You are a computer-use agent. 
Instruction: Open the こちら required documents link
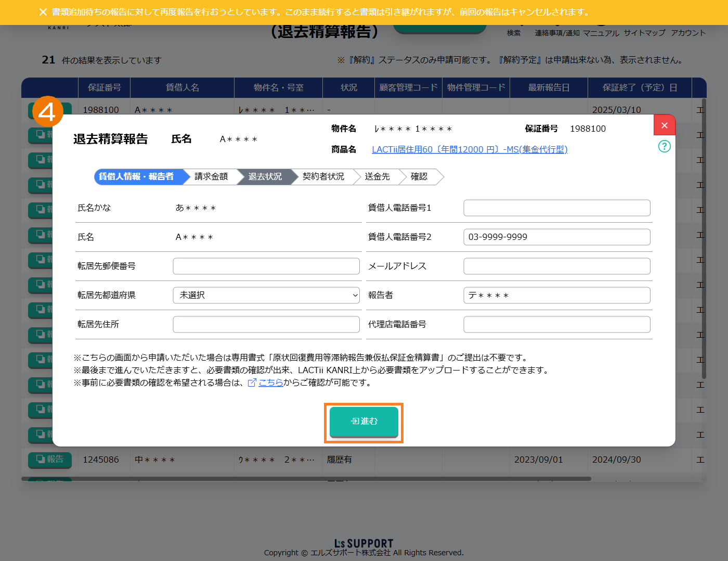click(x=270, y=382)
